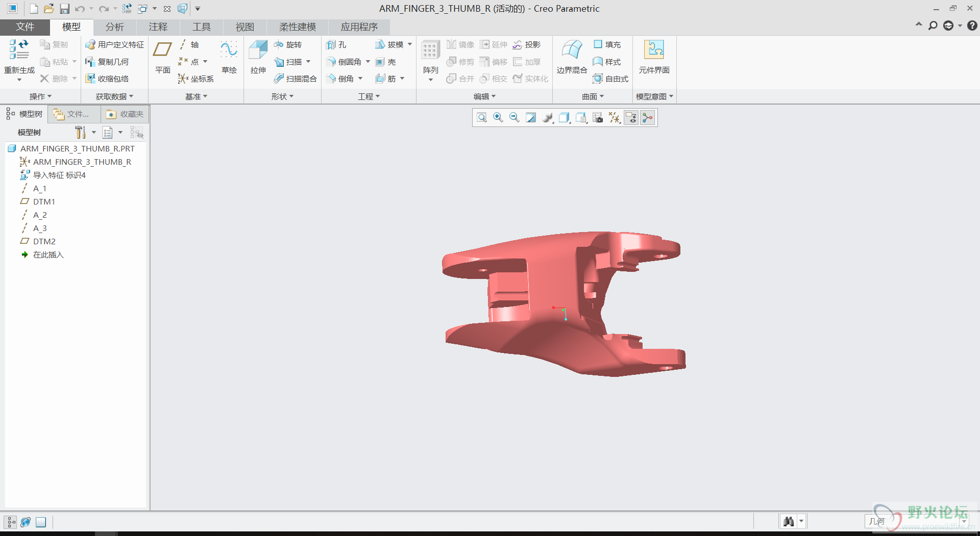Open the Pattern (阵列) dropdown arrow

pyautogui.click(x=431, y=80)
